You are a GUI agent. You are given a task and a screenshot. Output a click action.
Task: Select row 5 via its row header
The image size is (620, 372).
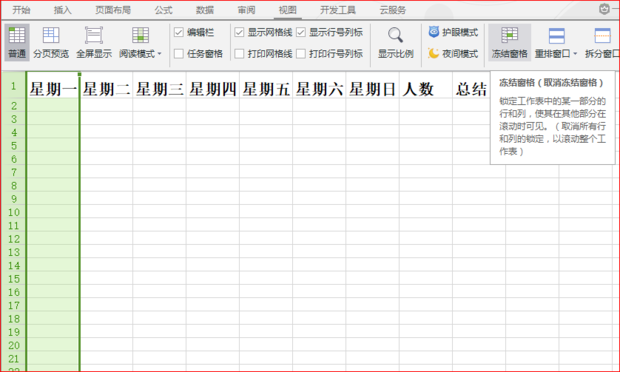[13, 146]
